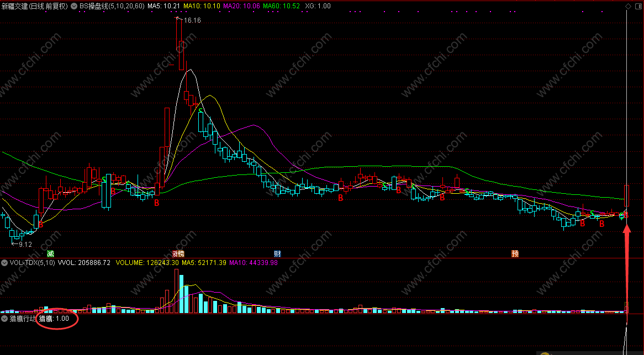
Task: Click the green 减 event marker
Action: pos(50,253)
